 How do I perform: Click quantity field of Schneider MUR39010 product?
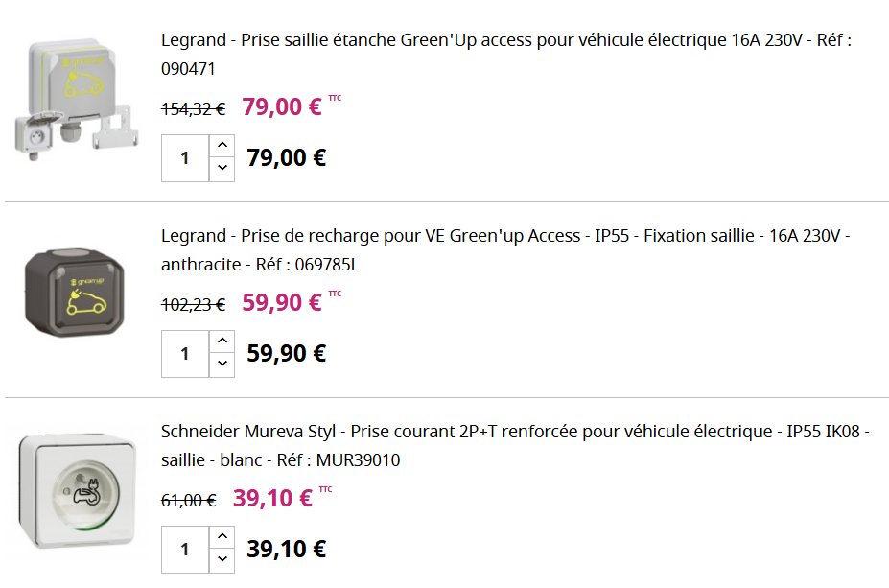pyautogui.click(x=185, y=550)
